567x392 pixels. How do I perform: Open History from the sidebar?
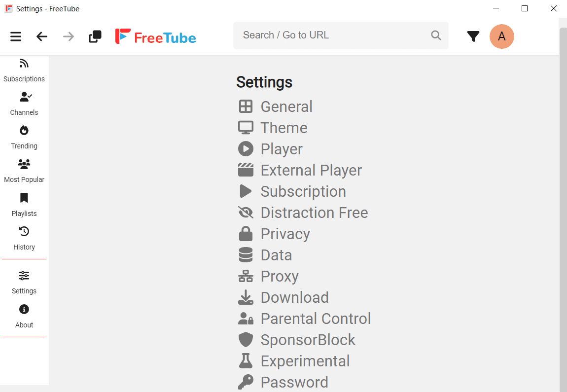24,238
